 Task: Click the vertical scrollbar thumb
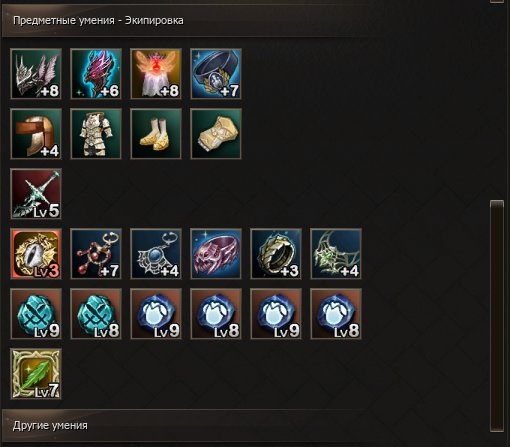[497, 316]
